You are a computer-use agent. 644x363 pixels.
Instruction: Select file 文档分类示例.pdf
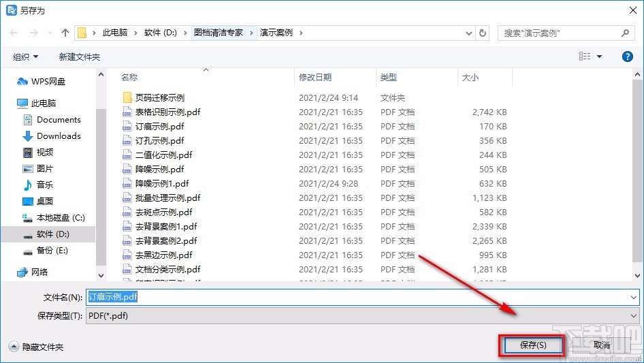167,270
